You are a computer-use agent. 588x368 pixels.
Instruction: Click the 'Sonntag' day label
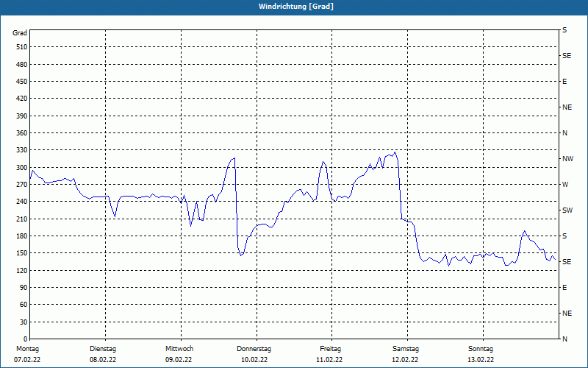coord(481,349)
